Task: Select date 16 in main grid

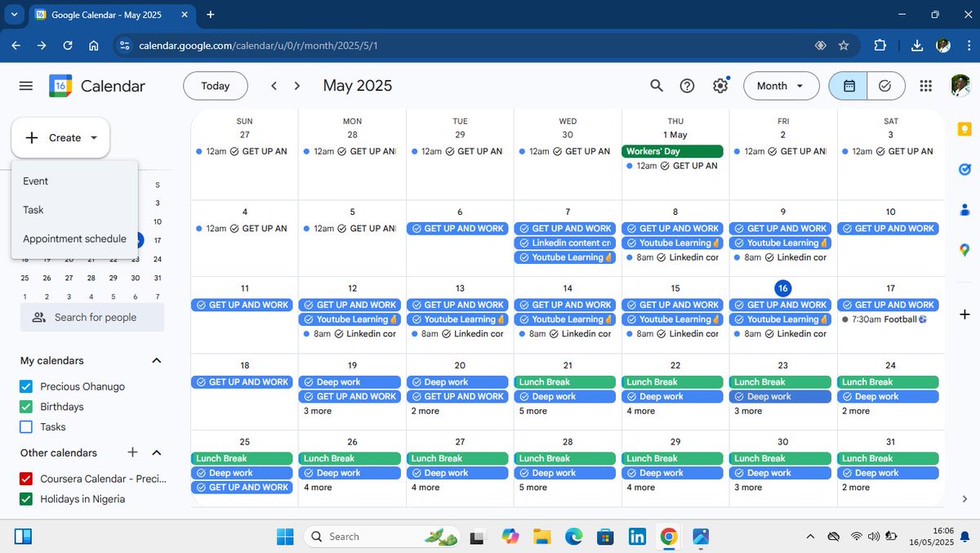Action: (782, 288)
